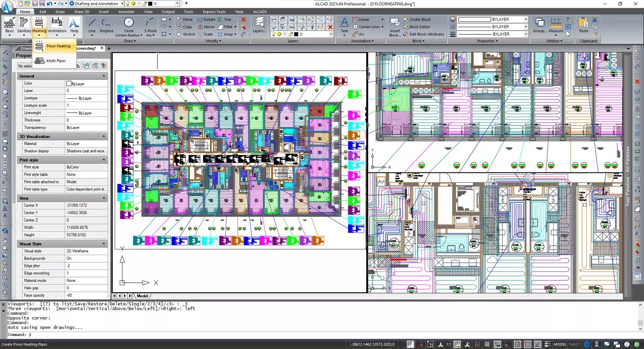Click Create Block
Screen dimensions: 644x349
click(x=417, y=19)
